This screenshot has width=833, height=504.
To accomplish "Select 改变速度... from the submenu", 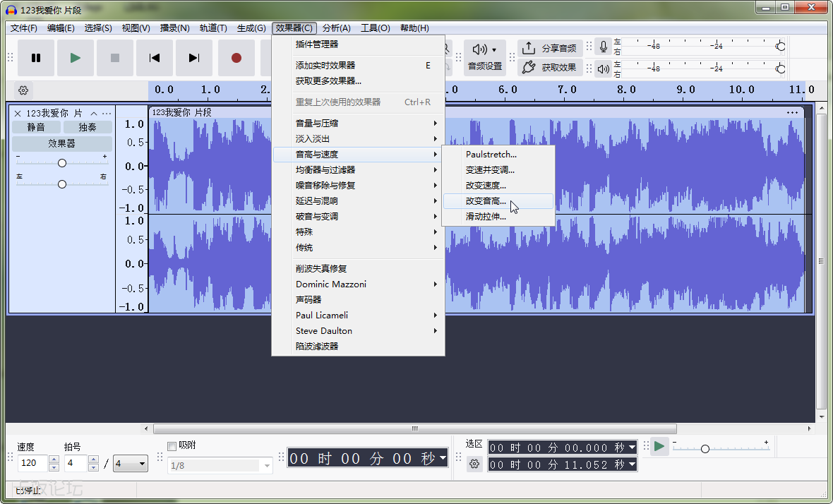I will coord(498,186).
